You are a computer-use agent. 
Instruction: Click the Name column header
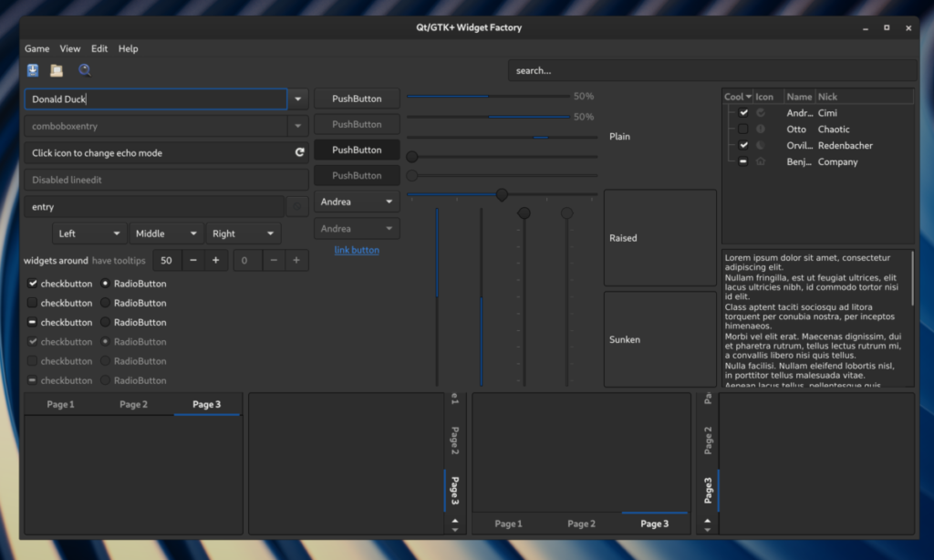(x=799, y=97)
